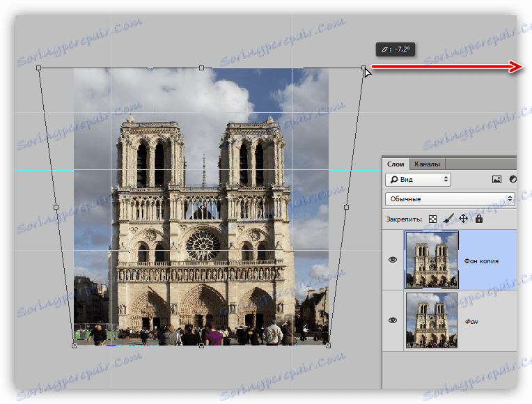Lock transparent pixels icon

(432, 219)
